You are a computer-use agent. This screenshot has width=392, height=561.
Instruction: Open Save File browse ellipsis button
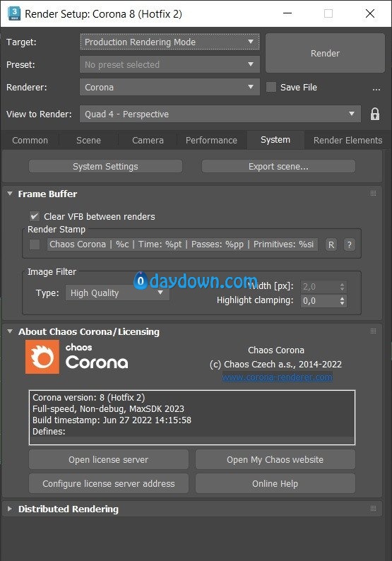coord(376,88)
